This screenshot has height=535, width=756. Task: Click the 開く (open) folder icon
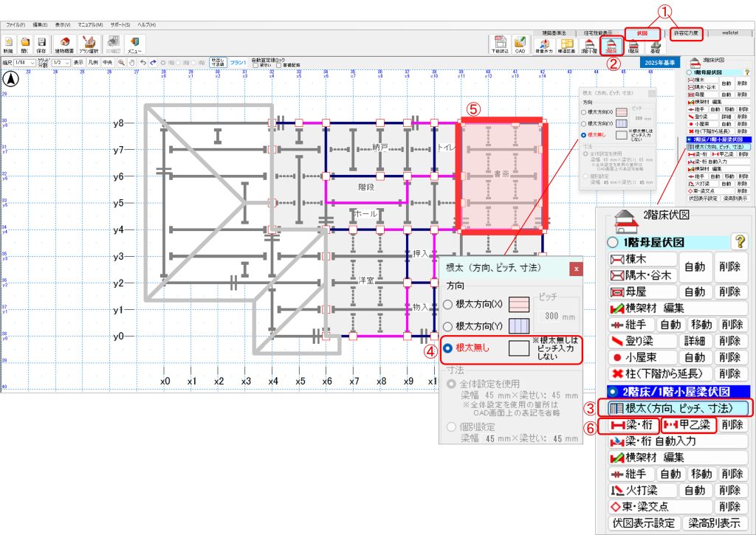24,44
